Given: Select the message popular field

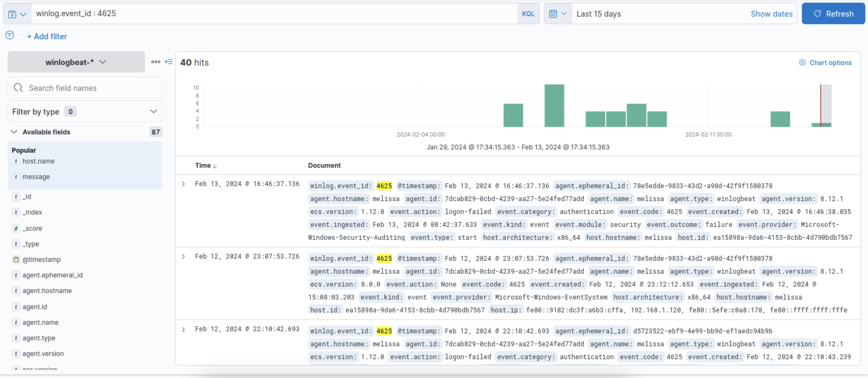Looking at the screenshot, I should pos(36,177).
